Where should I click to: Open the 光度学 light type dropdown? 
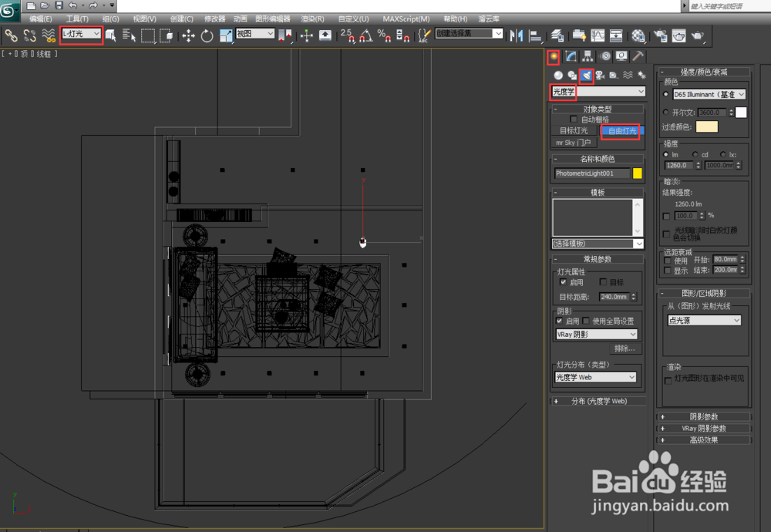pyautogui.click(x=598, y=92)
